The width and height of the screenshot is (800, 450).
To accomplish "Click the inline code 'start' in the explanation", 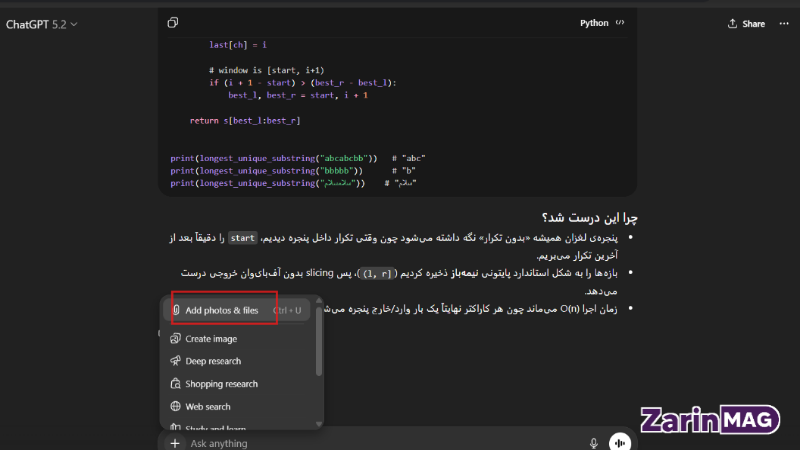I will point(242,238).
